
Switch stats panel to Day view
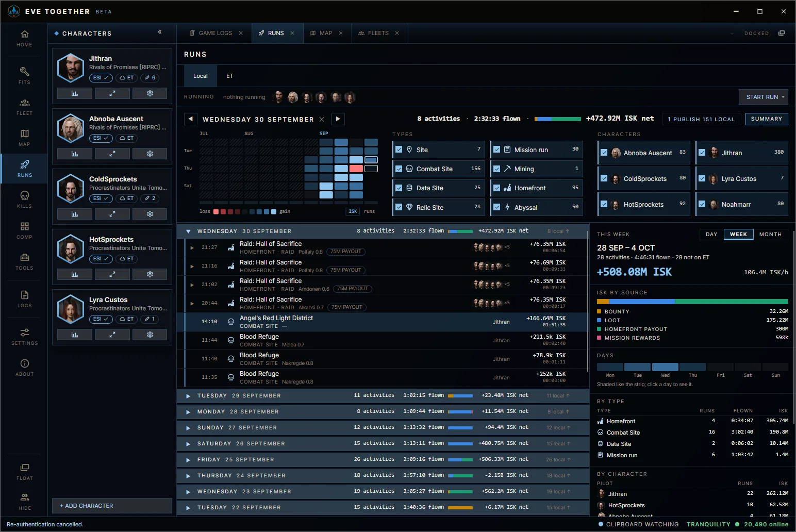coord(711,234)
